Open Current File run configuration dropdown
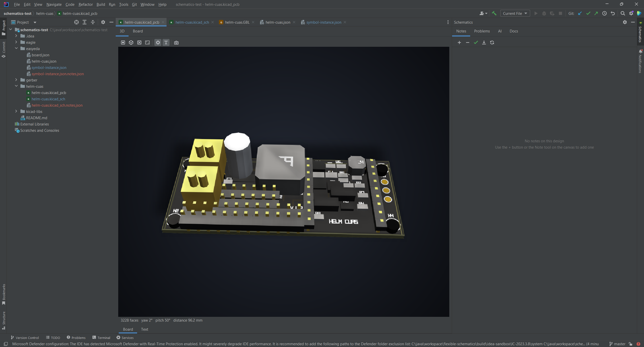644x347 pixels. tap(515, 13)
